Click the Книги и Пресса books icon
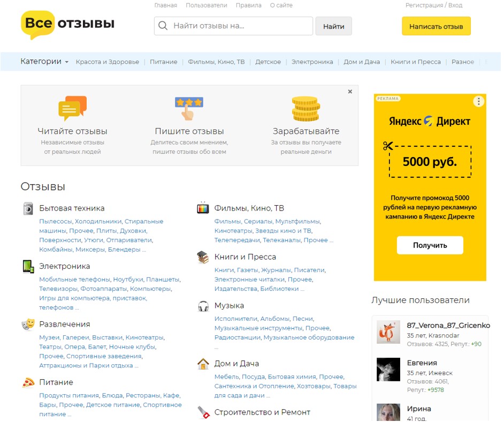Viewport: 504px width, 422px height. (203, 257)
